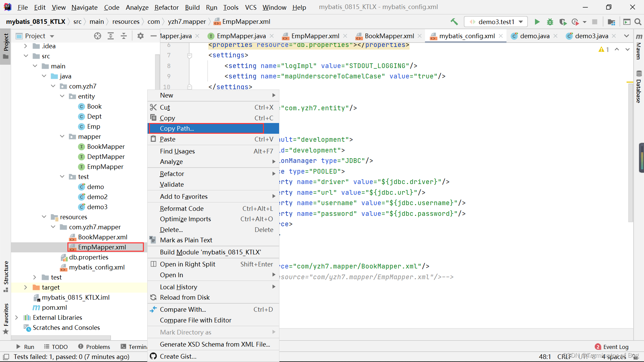This screenshot has height=362, width=644.
Task: Open Project view mode dropdown
Action: [x=52, y=36]
